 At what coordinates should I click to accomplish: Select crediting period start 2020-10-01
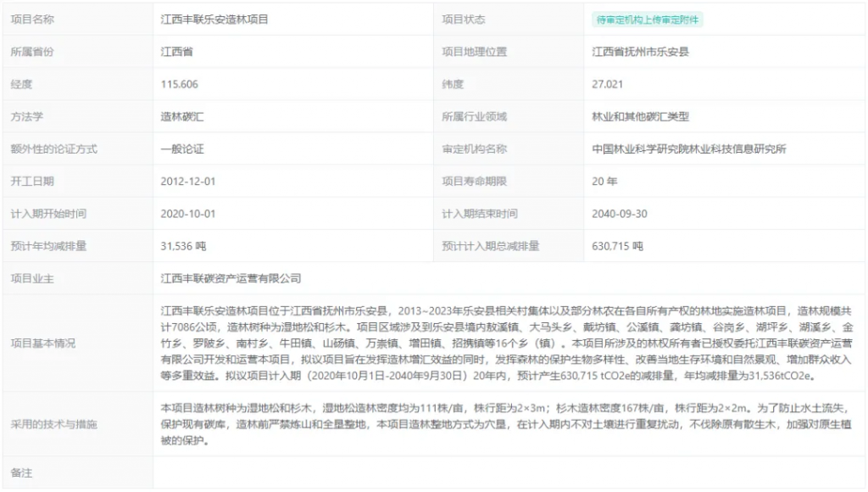[x=188, y=214]
